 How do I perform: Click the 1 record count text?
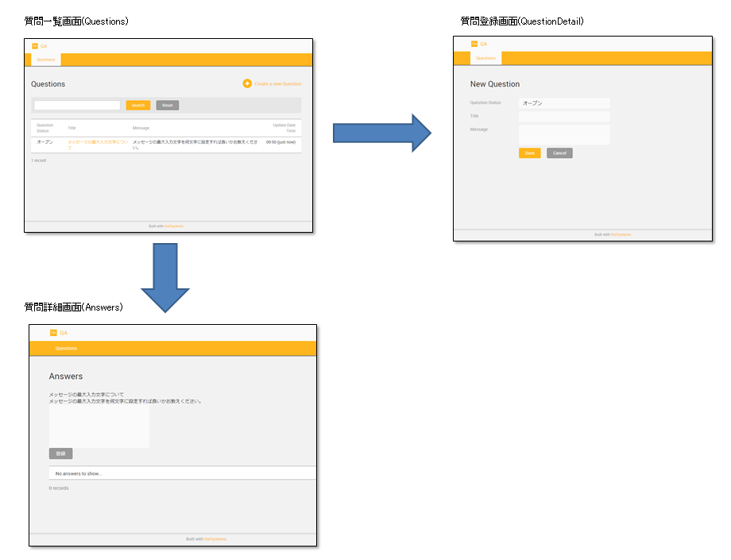point(39,160)
